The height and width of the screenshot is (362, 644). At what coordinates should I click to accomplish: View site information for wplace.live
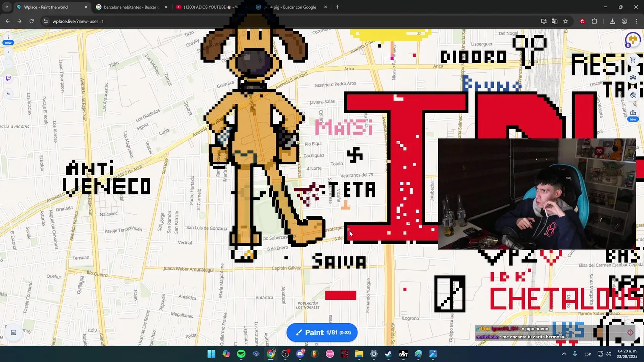[46, 21]
